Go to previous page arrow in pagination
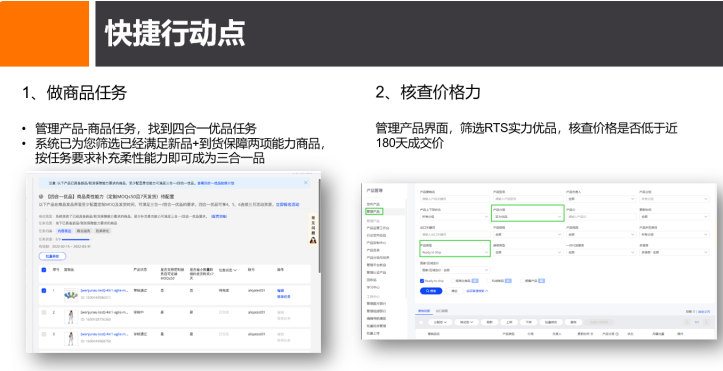Screen dimensions: 723x371 (x=687, y=322)
